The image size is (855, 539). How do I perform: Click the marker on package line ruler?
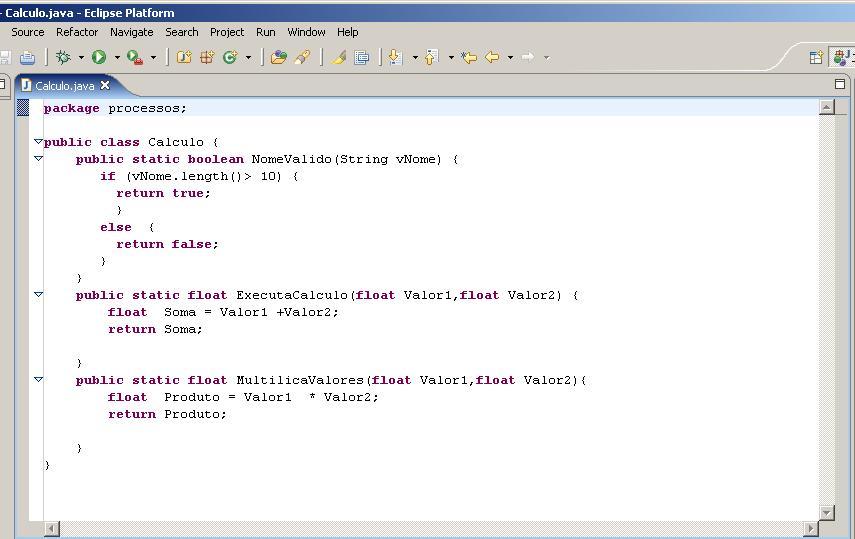[x=23, y=107]
